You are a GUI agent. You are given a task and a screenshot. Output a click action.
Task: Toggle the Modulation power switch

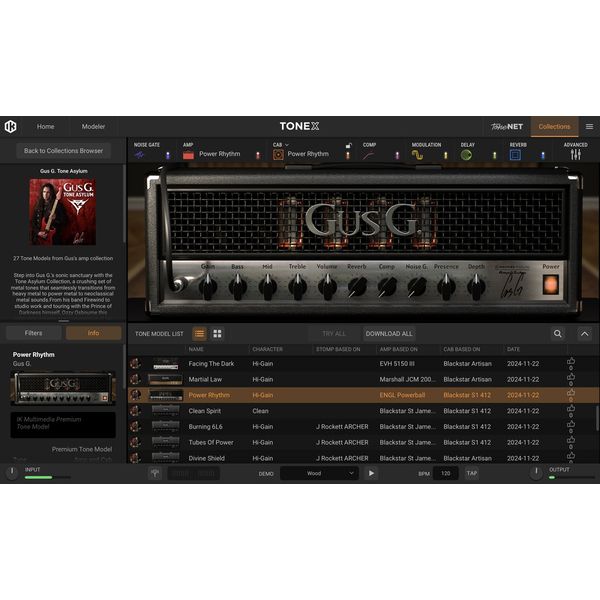point(445,155)
